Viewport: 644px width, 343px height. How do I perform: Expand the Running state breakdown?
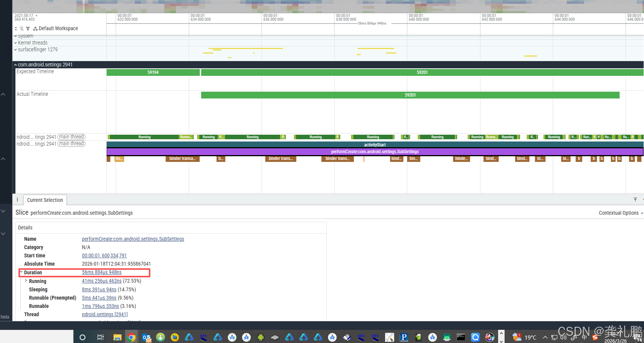click(x=26, y=281)
